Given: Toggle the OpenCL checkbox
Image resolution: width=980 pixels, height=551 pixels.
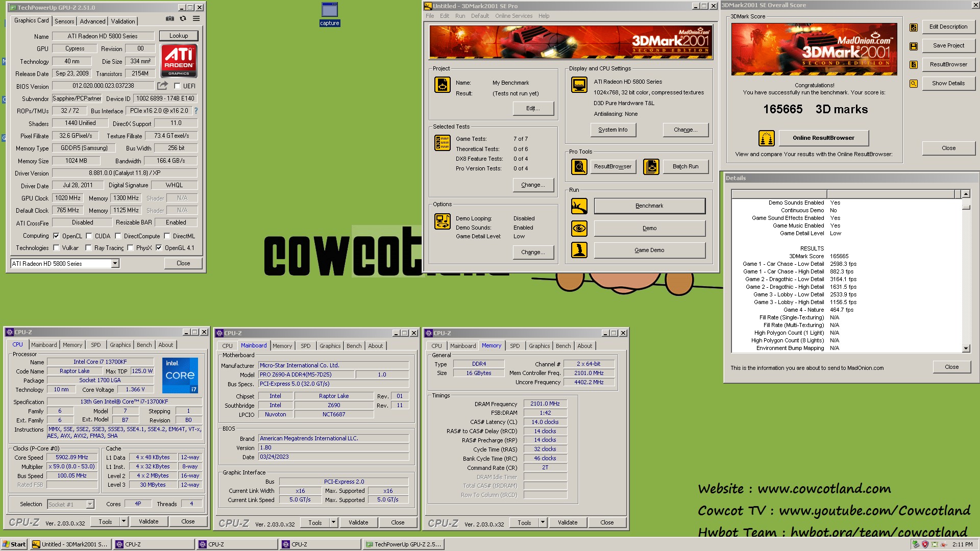Looking at the screenshot, I should (56, 236).
